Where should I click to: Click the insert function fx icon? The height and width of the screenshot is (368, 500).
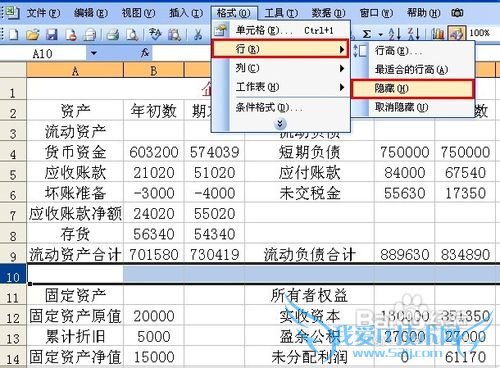click(145, 53)
